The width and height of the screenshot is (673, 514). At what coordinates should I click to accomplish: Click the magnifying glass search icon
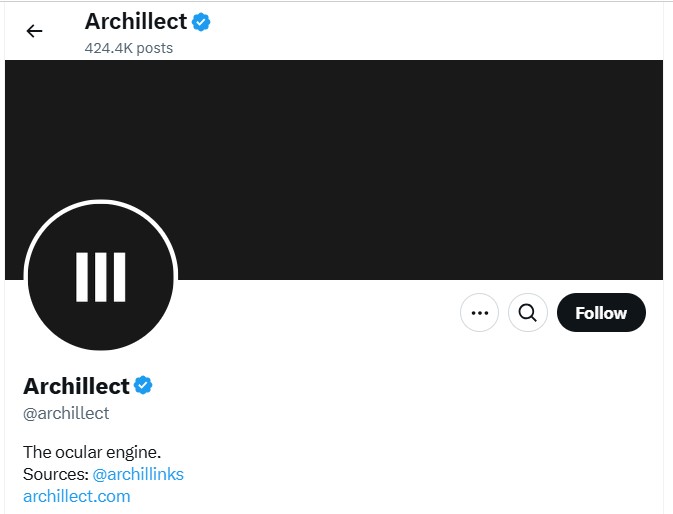[527, 313]
